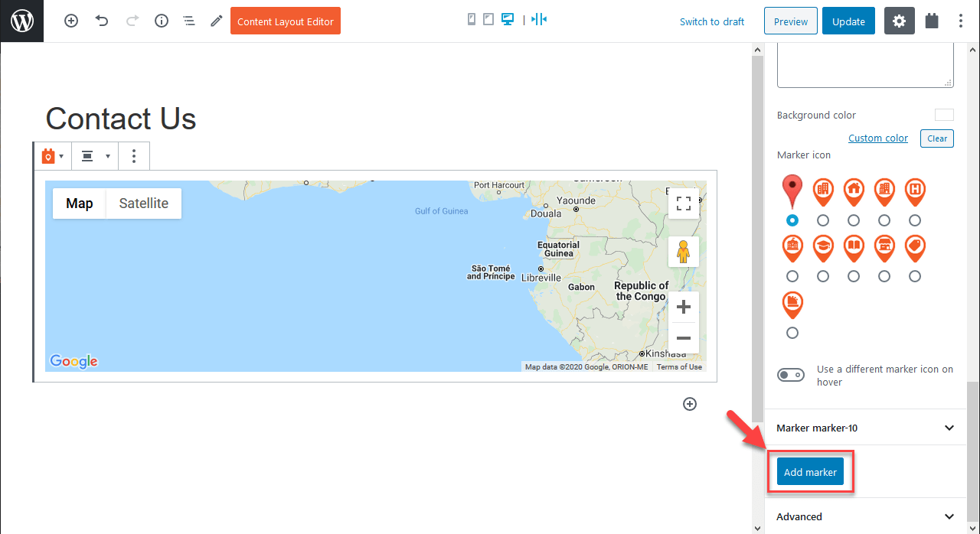Click the graduation cap marker icon
The width and height of the screenshot is (980, 534).
tap(823, 249)
